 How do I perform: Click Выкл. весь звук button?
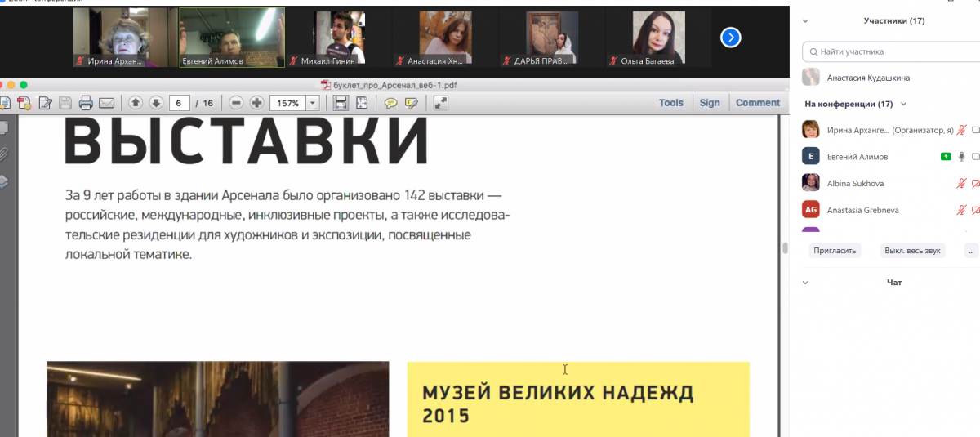(912, 251)
